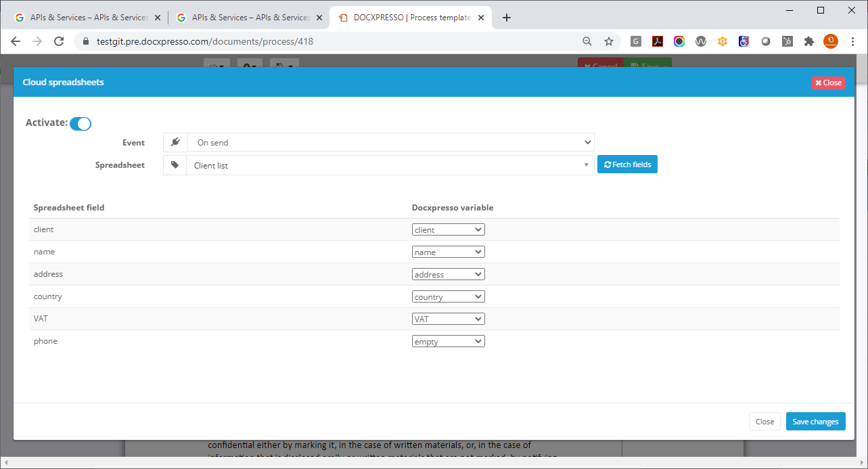Image resolution: width=868 pixels, height=469 pixels.
Task: Open the Event dropdown showing On send
Action: pyautogui.click(x=390, y=142)
